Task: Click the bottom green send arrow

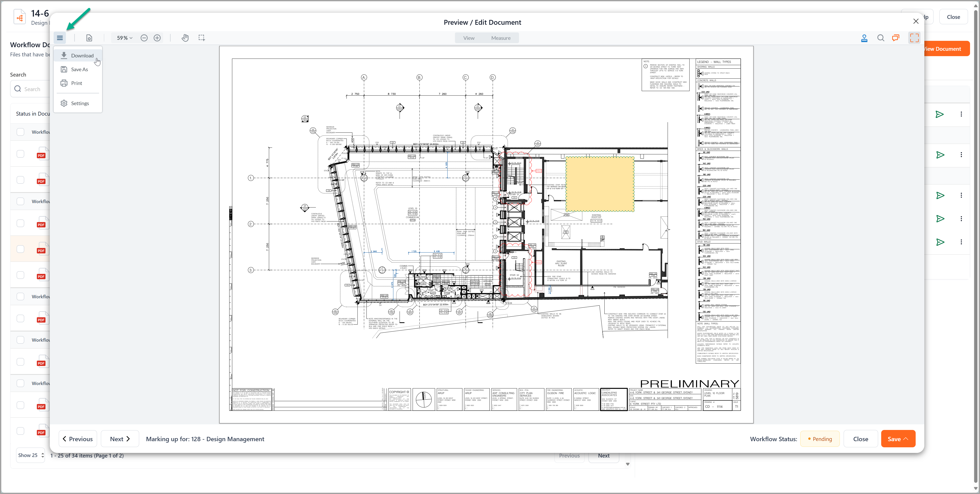Action: coord(940,242)
